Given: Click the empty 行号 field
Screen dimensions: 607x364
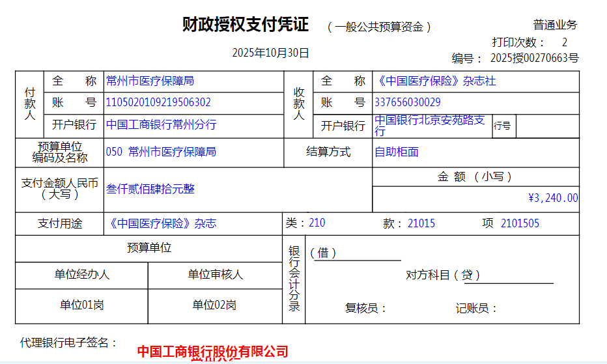Looking at the screenshot, I should 546,126.
